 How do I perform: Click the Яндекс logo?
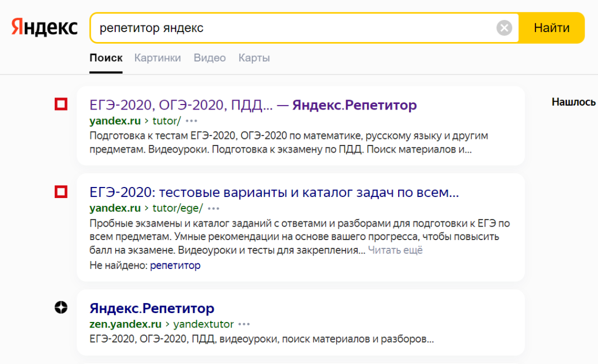(x=44, y=28)
